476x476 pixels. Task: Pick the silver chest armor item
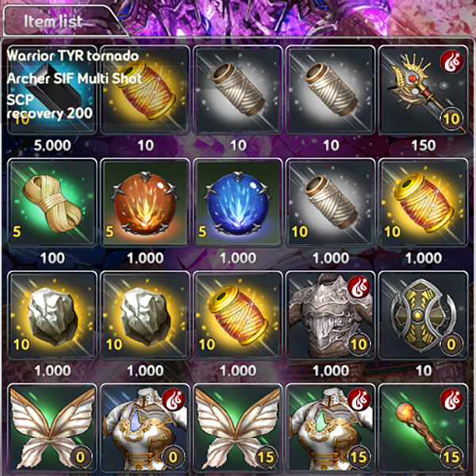[331, 315]
